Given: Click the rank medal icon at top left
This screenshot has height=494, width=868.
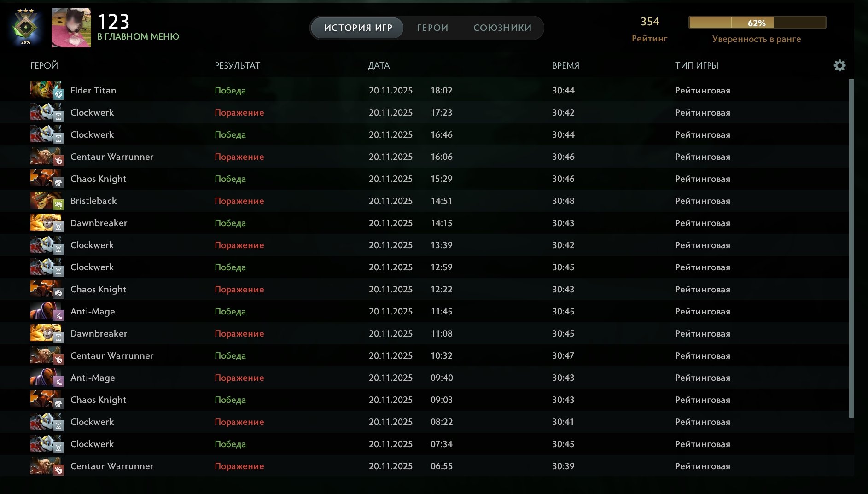Looking at the screenshot, I should [x=25, y=23].
